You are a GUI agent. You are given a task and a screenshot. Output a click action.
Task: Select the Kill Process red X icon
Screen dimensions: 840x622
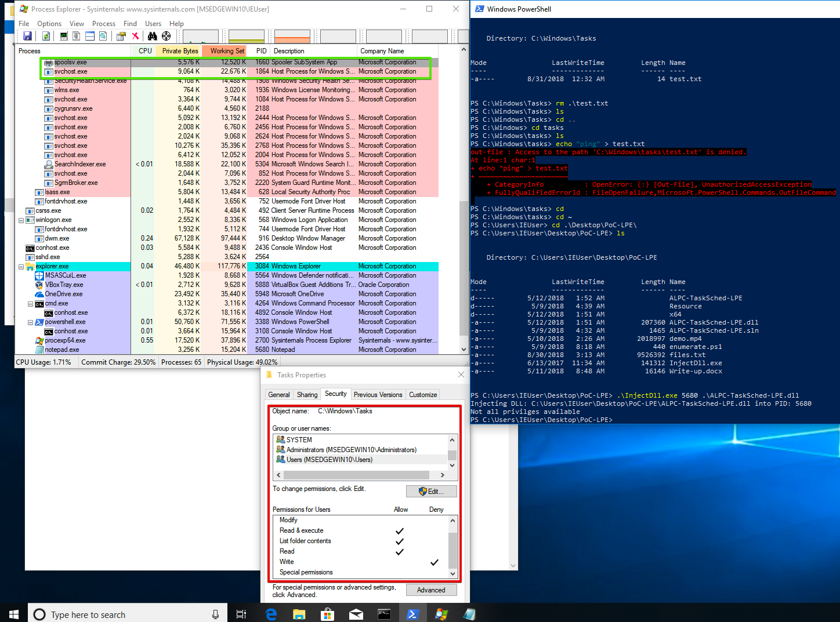[x=135, y=35]
